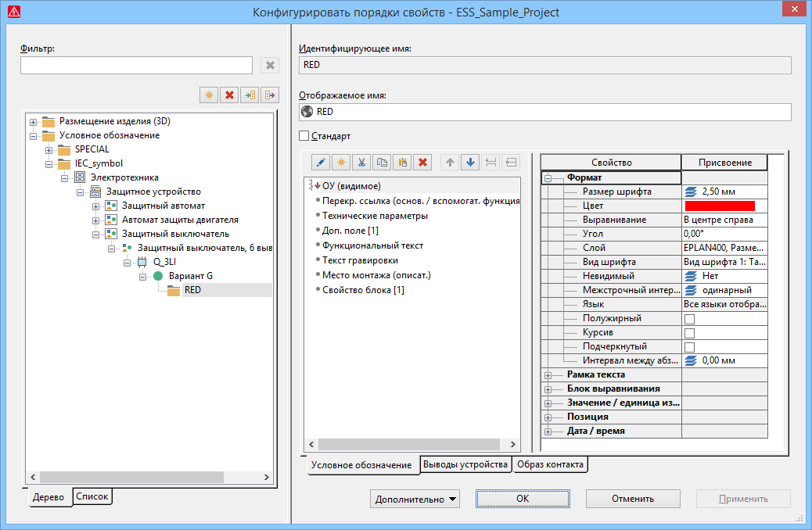This screenshot has height=530, width=812.
Task: Click into the Фильтр input field
Action: tap(136, 66)
